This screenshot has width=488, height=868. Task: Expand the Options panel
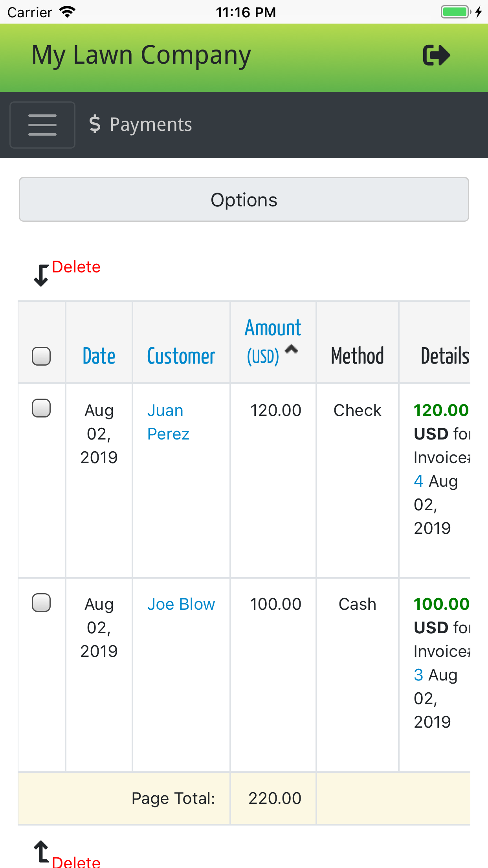point(244,200)
